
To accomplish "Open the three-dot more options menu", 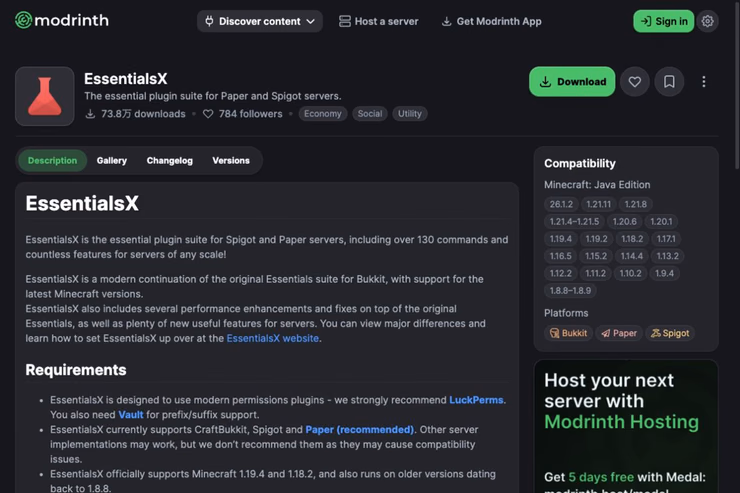I will coord(704,82).
